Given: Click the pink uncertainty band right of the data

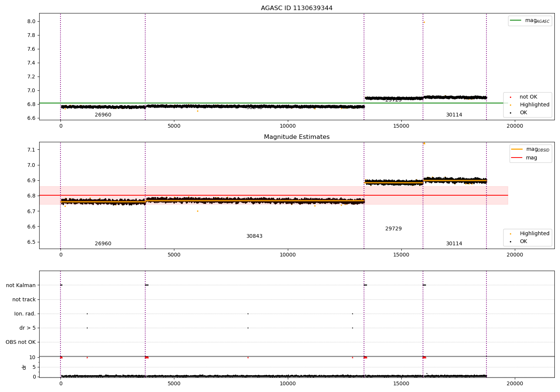Looking at the screenshot, I should coord(497,195).
